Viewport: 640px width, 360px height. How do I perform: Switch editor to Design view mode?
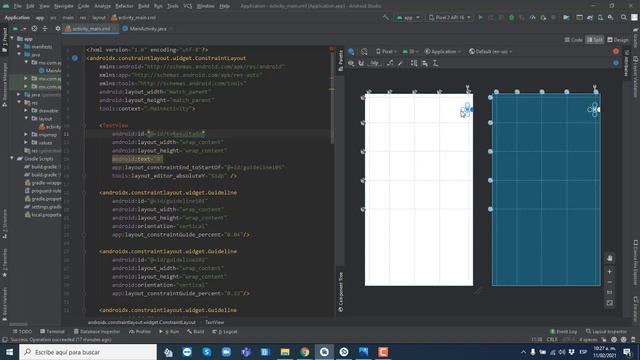coord(618,40)
